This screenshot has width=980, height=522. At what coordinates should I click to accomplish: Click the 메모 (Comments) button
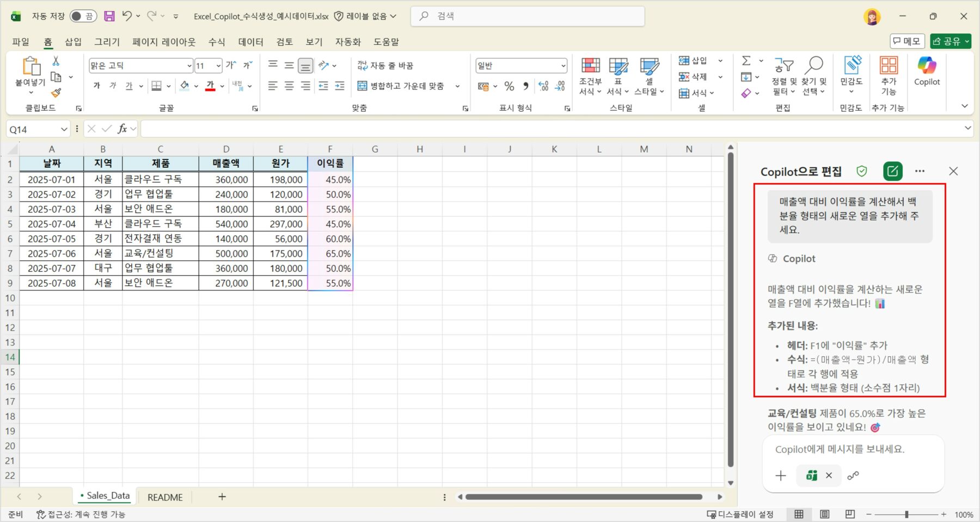906,41
